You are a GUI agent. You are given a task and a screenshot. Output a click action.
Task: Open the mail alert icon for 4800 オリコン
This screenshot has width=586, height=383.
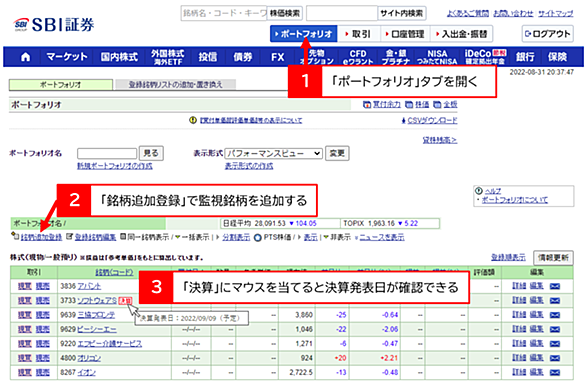(x=555, y=358)
